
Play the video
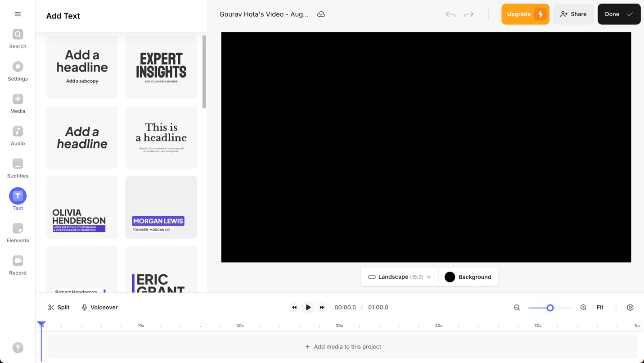coord(308,308)
